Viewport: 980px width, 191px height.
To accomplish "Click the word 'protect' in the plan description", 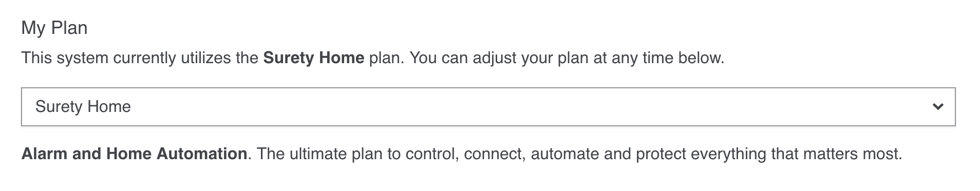I will pos(661,154).
